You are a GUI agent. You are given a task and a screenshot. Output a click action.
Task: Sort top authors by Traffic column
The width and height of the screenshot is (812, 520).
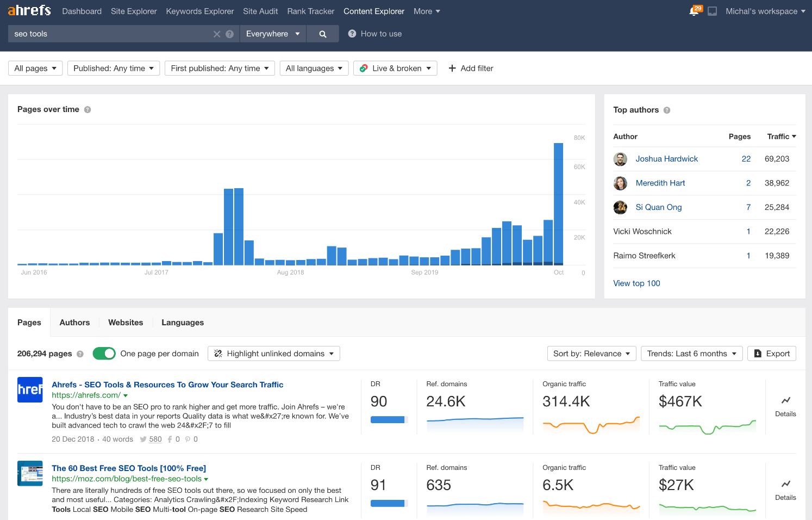782,137
